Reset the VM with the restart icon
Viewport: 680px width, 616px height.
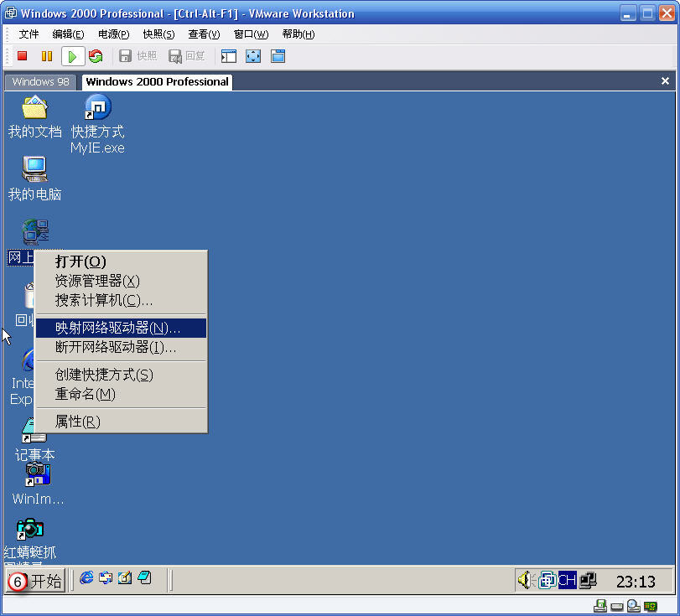tap(96, 56)
